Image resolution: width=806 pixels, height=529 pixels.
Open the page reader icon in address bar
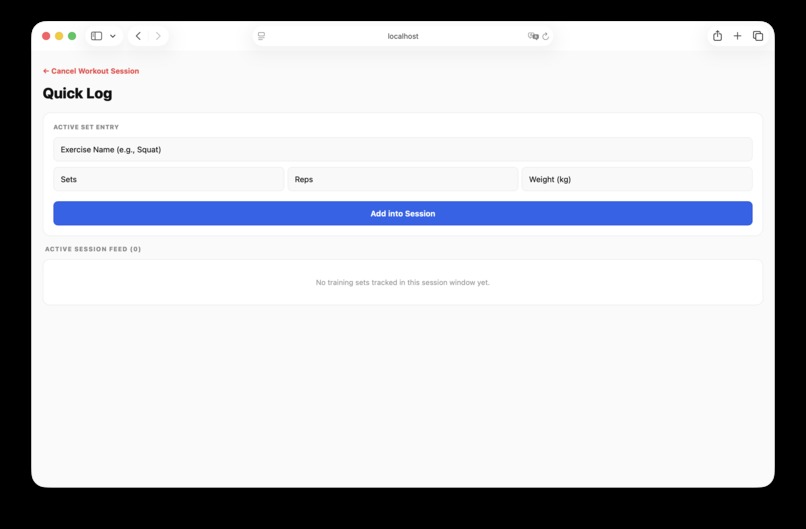tap(262, 36)
